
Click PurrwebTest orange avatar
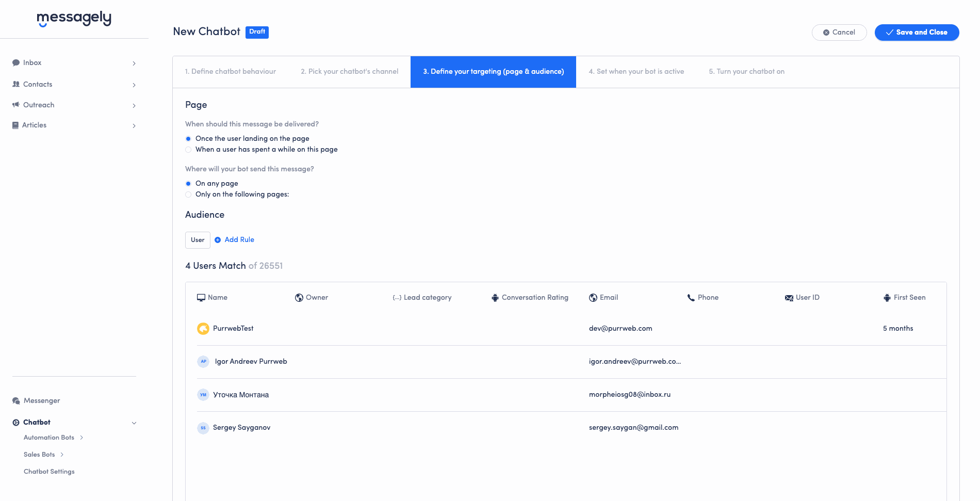coord(203,329)
